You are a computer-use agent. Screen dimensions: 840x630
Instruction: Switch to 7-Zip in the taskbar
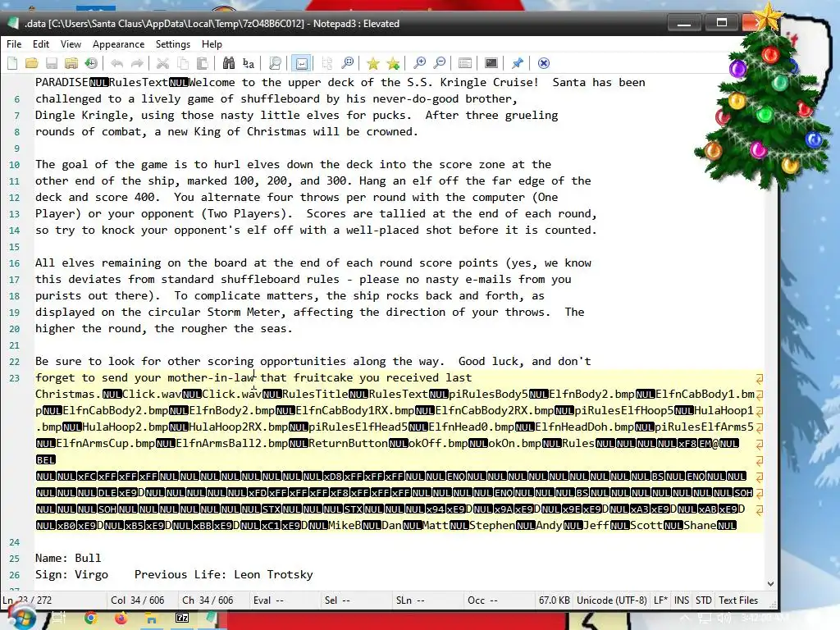182,619
